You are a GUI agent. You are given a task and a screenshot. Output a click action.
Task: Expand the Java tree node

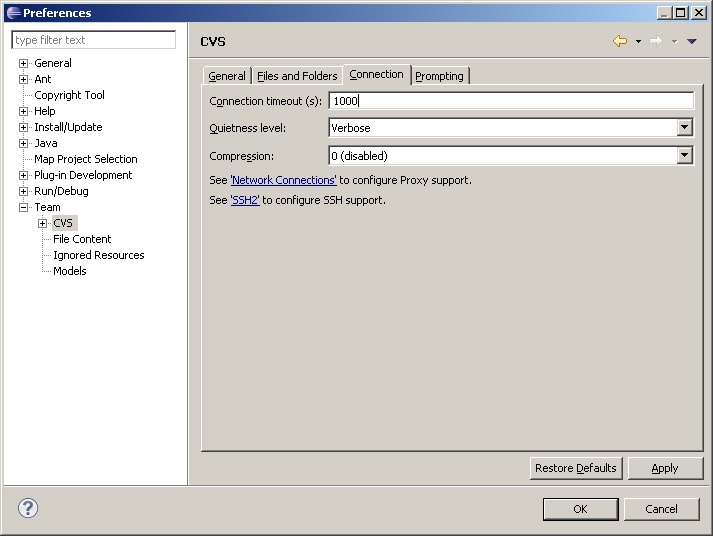[x=24, y=143]
